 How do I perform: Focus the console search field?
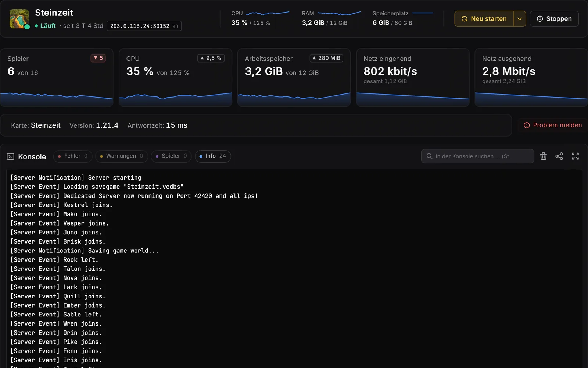[477, 156]
